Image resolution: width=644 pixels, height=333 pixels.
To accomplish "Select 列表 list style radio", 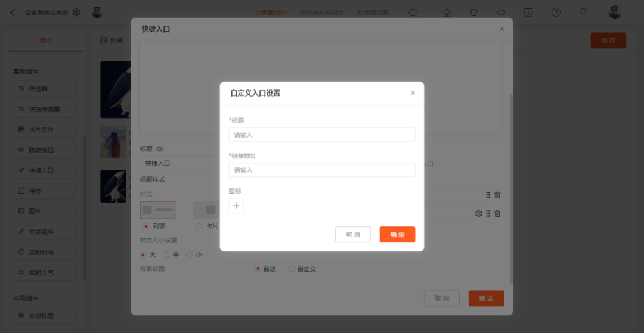I will [x=145, y=226].
